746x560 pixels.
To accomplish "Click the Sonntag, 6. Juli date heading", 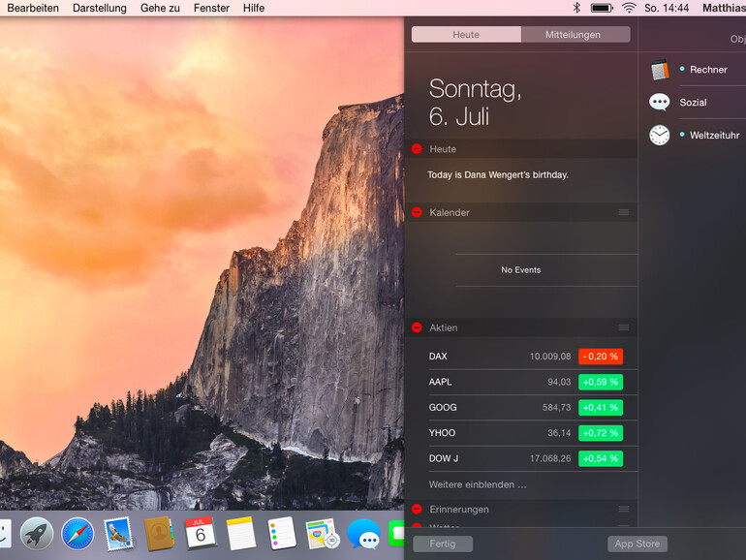I will tap(475, 103).
